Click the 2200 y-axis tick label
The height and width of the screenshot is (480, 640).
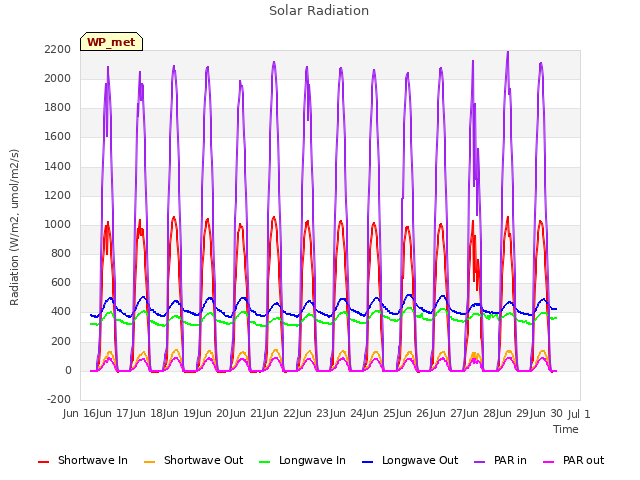click(x=58, y=49)
